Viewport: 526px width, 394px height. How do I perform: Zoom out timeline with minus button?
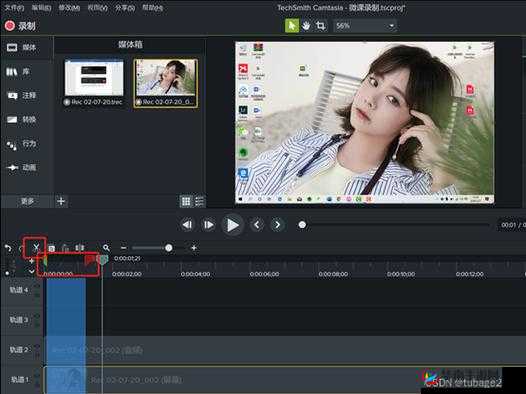point(123,248)
